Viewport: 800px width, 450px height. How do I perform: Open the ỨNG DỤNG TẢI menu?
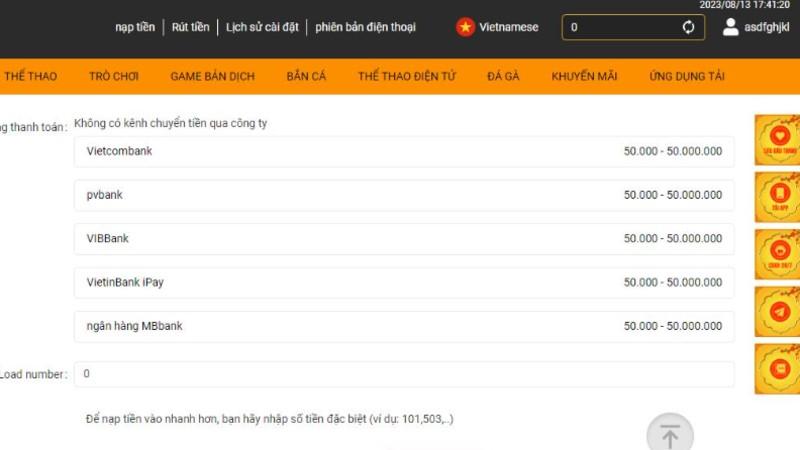(x=687, y=77)
